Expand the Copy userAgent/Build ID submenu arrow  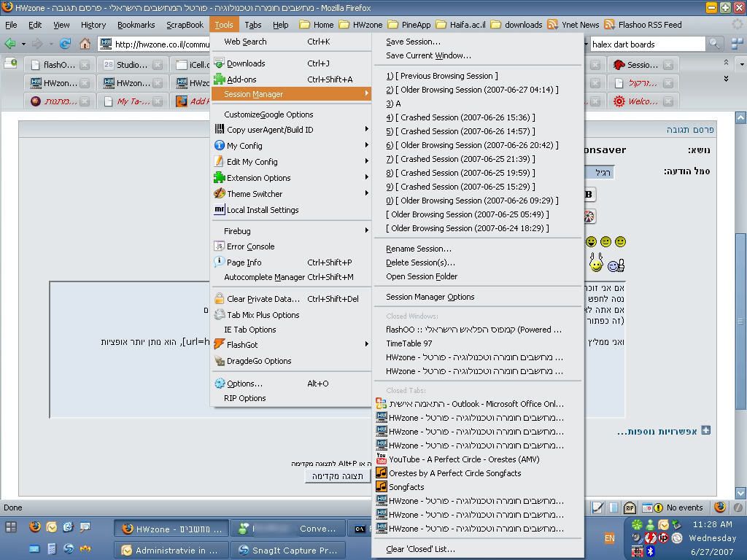pos(366,129)
